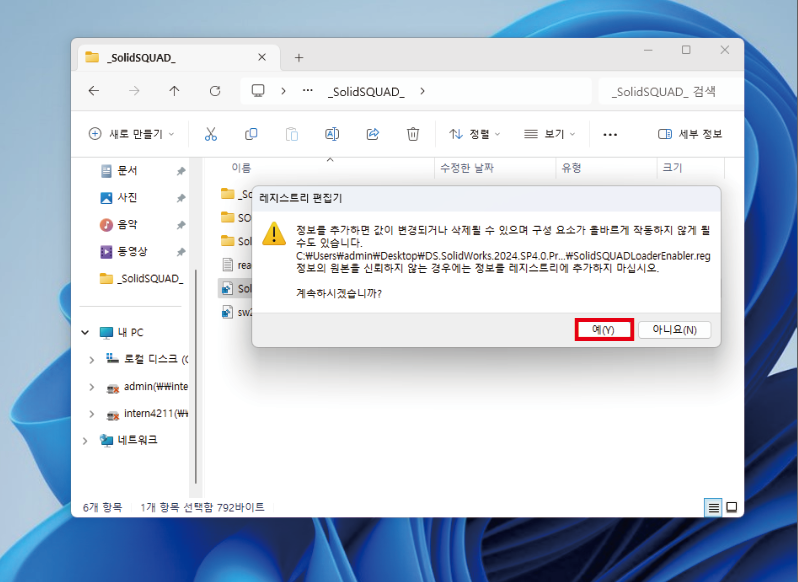Maximize the File Explorer window
This screenshot has height=582, width=798.
686,50
